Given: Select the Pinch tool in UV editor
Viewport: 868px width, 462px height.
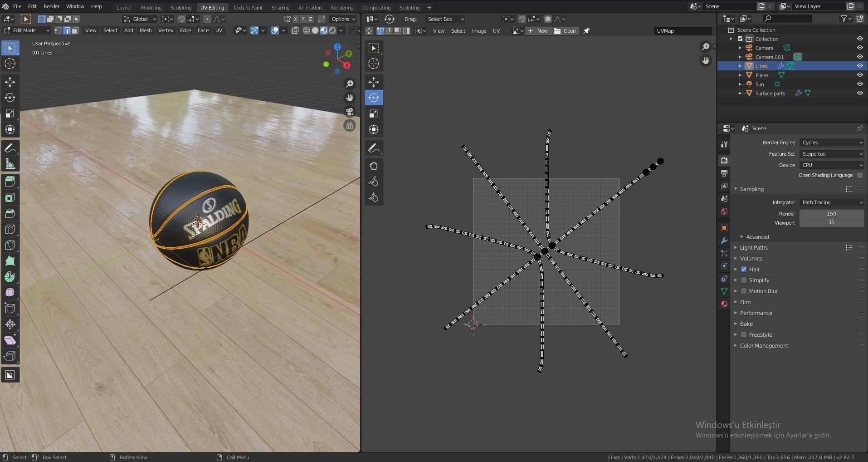Looking at the screenshot, I should (374, 198).
